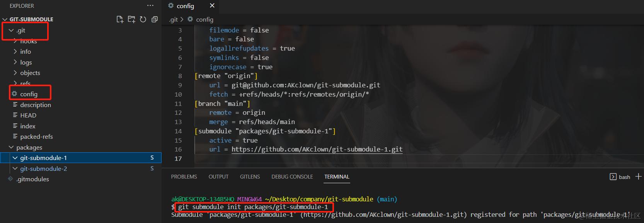Click the terminal prompt path ~/Desktop/company/git-submodule
Image resolution: width=644 pixels, height=223 pixels.
point(319,199)
